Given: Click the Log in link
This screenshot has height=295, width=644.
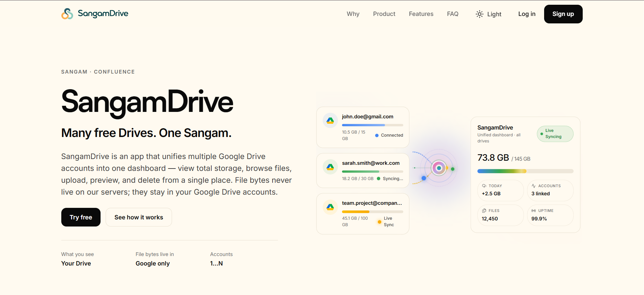Looking at the screenshot, I should click(527, 14).
